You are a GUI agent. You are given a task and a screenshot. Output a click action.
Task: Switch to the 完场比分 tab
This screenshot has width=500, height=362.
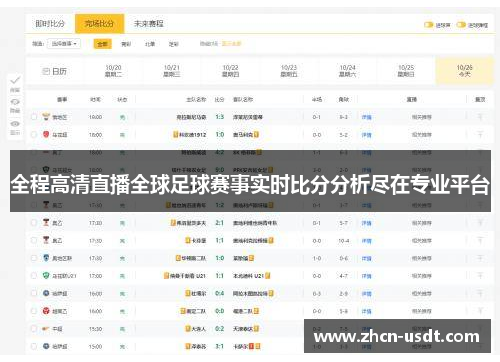(x=99, y=24)
